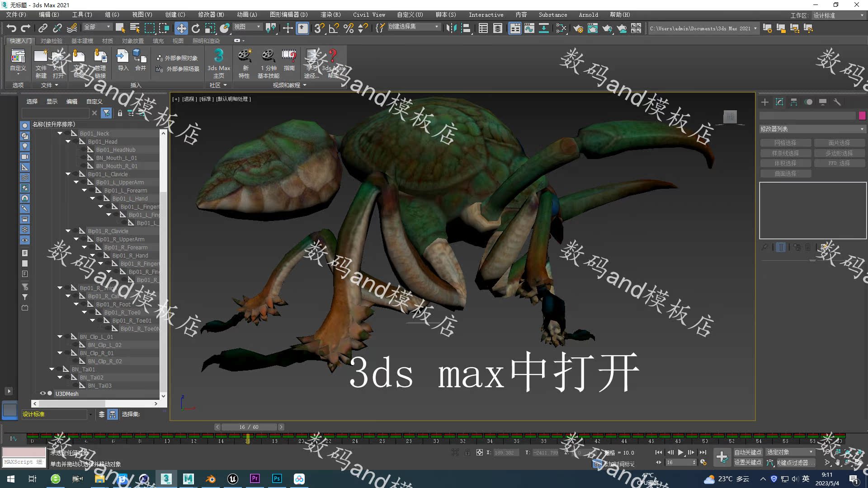Open the Arnold menu

588,15
